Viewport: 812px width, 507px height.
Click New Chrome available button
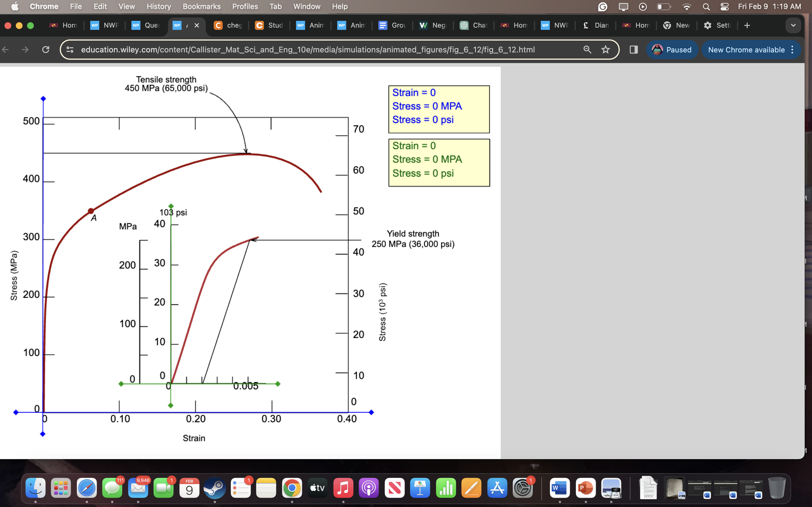pos(746,50)
